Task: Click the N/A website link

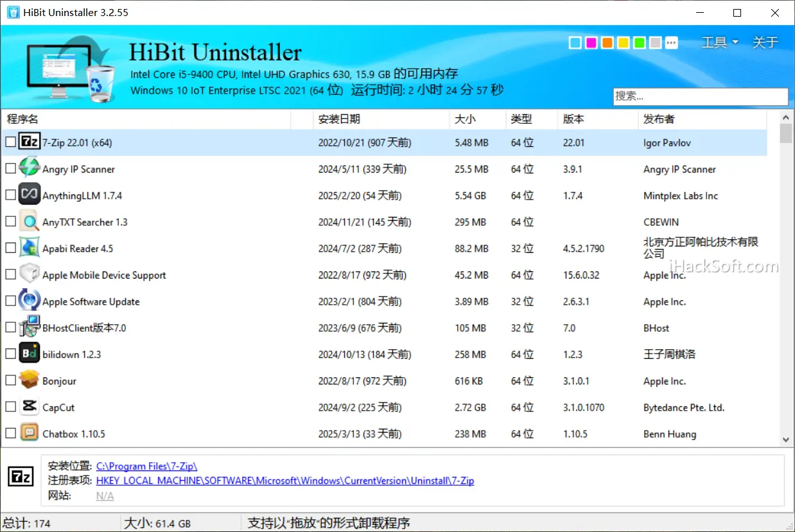Action: [x=105, y=495]
